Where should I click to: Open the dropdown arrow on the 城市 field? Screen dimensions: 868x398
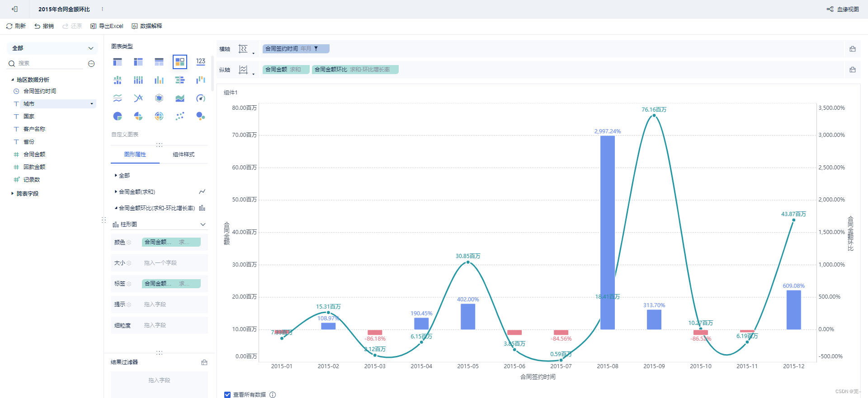(x=92, y=104)
